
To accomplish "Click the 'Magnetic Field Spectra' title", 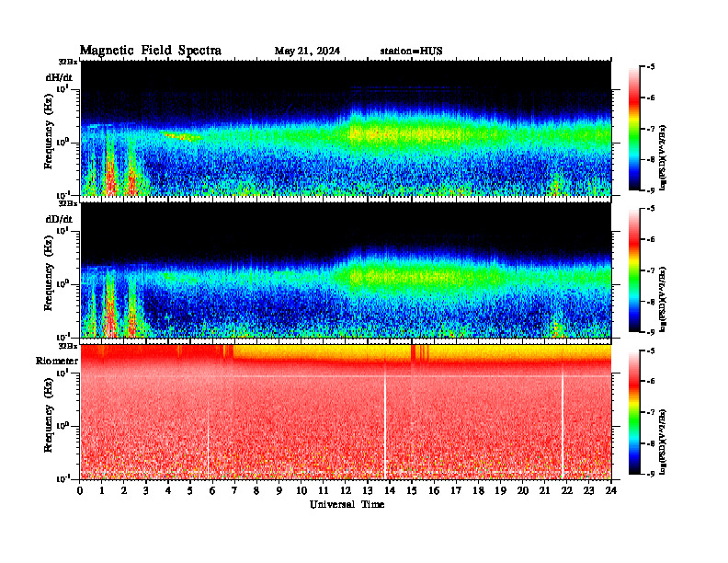I will click(x=151, y=51).
